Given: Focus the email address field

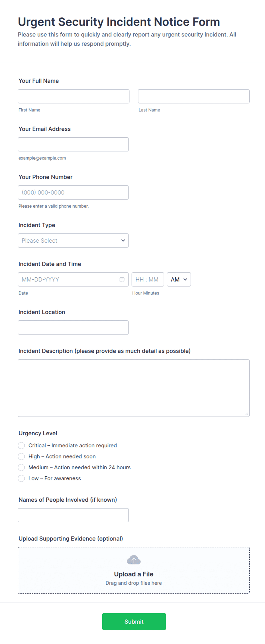Looking at the screenshot, I should pyautogui.click(x=73, y=145).
